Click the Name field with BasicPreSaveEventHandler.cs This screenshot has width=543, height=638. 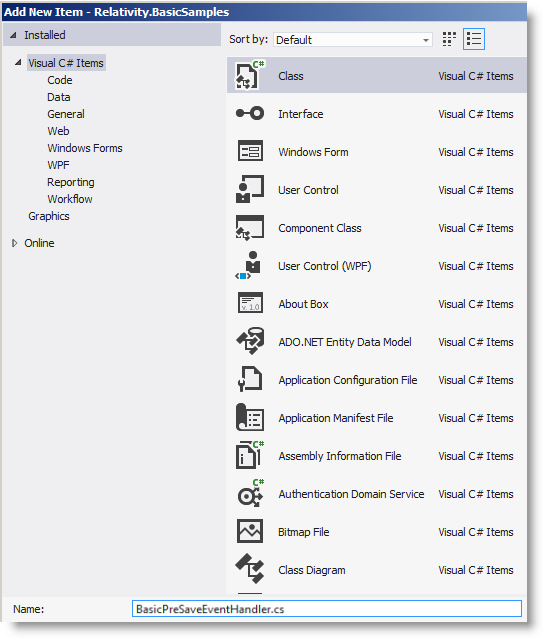point(327,609)
